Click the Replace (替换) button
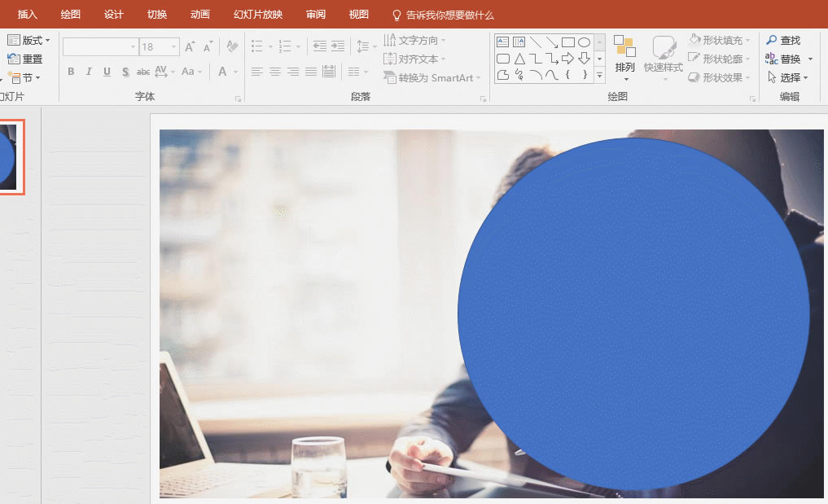 pyautogui.click(x=789, y=59)
